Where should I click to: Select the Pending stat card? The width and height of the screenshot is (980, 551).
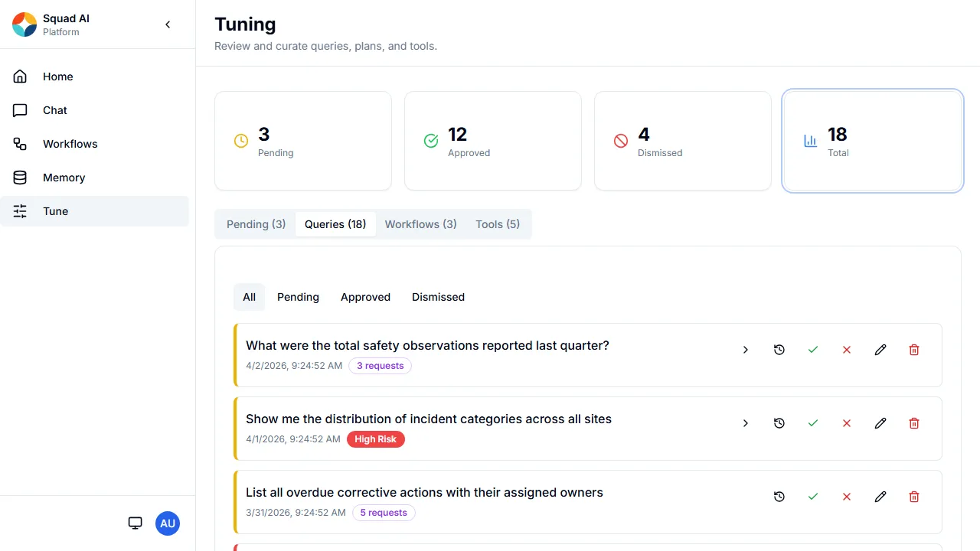click(x=303, y=141)
